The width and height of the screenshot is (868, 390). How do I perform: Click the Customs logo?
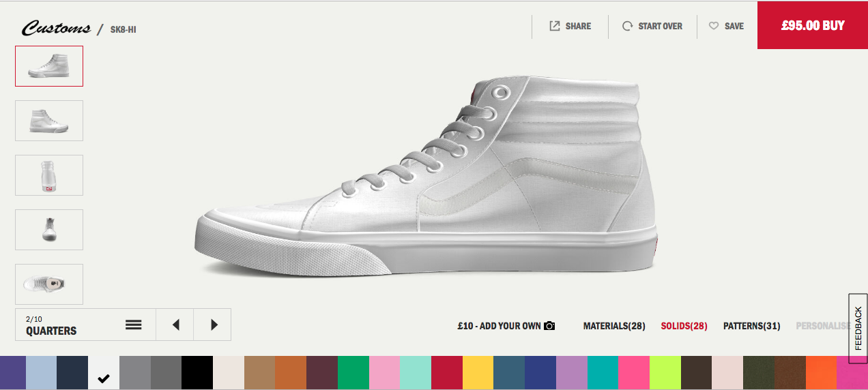[x=56, y=28]
